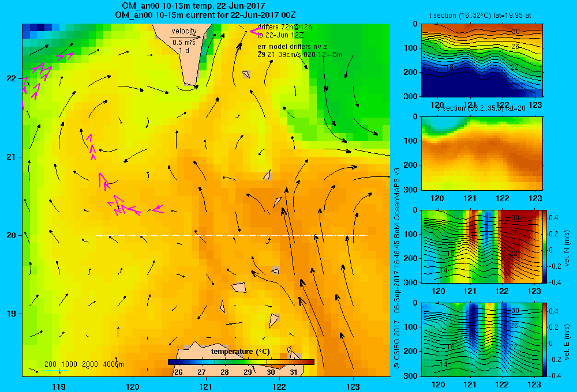
Task: Click latitude label '19' on the main map axis
Action: pyautogui.click(x=11, y=314)
